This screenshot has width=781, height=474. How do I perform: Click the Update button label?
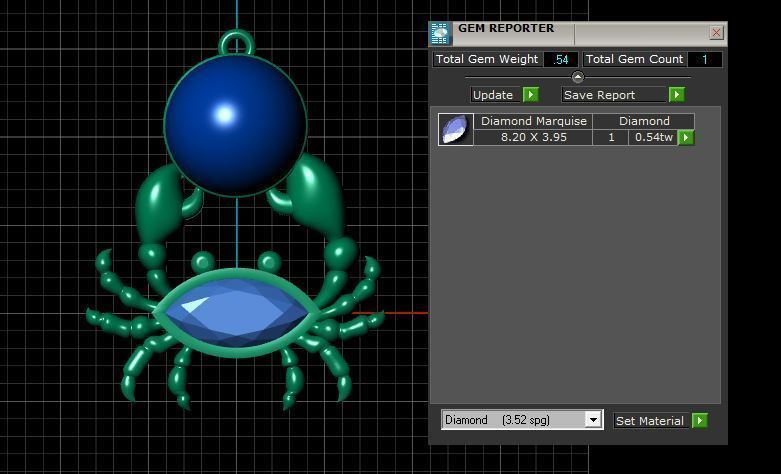pos(496,95)
